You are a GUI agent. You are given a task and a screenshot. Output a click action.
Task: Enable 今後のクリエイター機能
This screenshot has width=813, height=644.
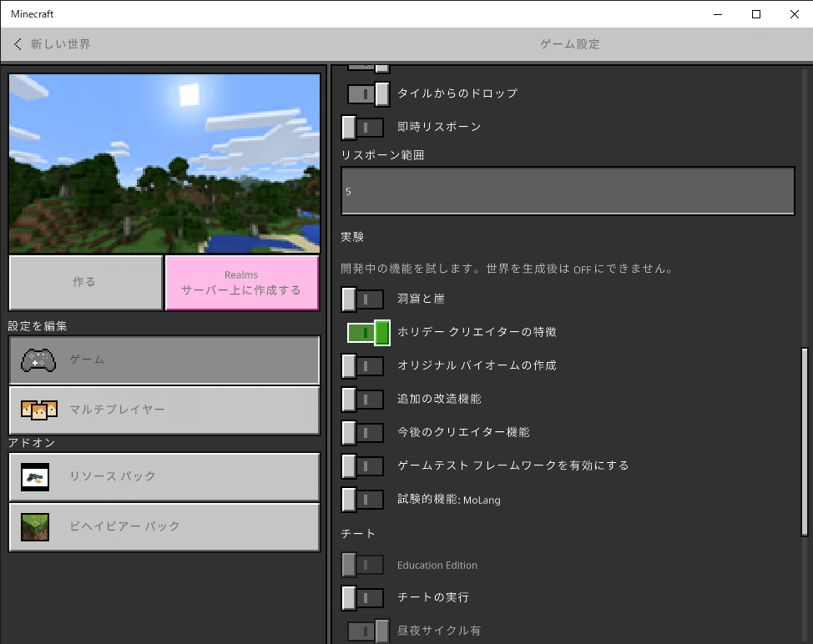pos(362,433)
